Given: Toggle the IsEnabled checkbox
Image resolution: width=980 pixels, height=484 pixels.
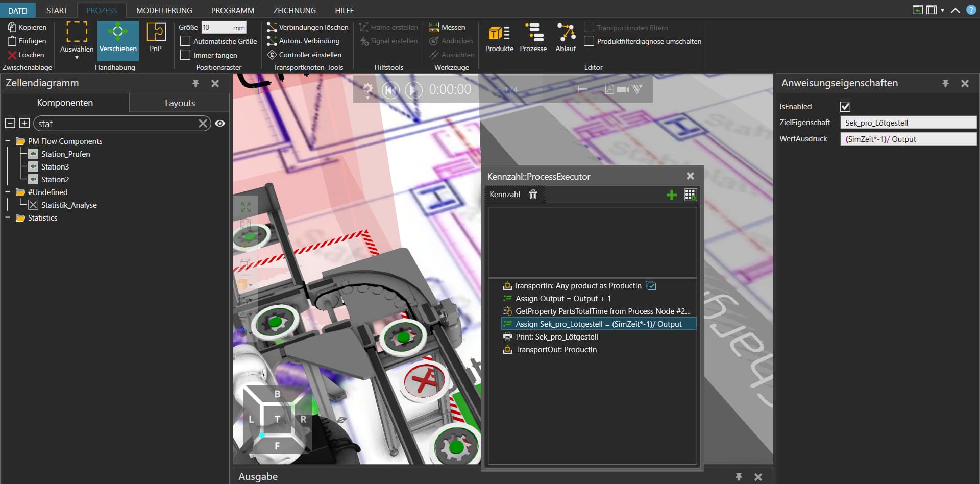Looking at the screenshot, I should click(x=845, y=107).
